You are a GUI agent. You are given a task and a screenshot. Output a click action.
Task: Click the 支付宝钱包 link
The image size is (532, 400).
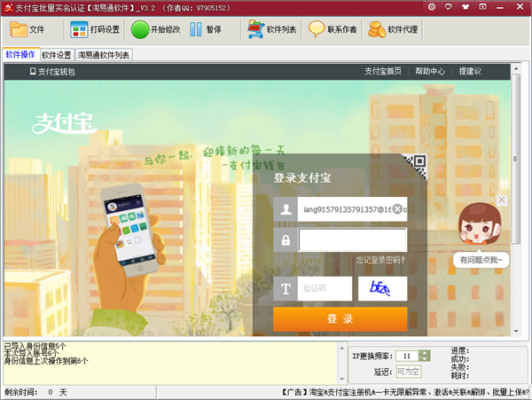[x=52, y=72]
